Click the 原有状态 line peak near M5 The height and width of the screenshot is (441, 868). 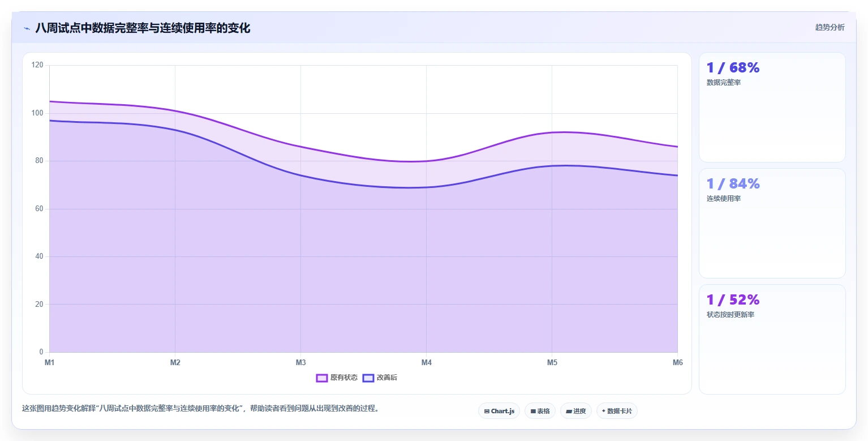[x=562, y=132]
